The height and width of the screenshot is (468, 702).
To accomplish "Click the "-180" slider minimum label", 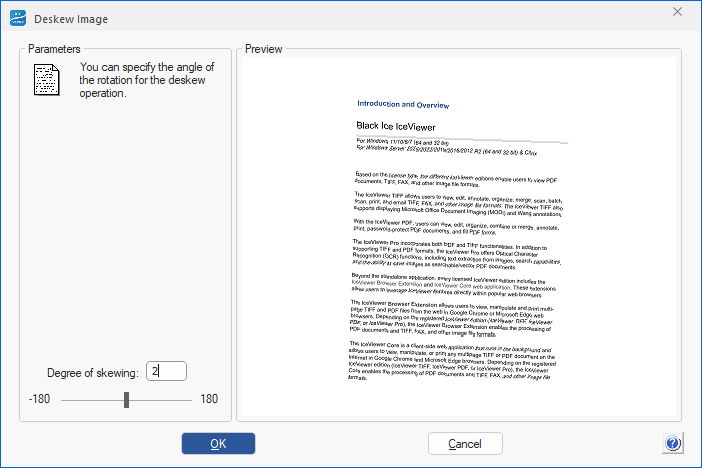I will click(39, 399).
